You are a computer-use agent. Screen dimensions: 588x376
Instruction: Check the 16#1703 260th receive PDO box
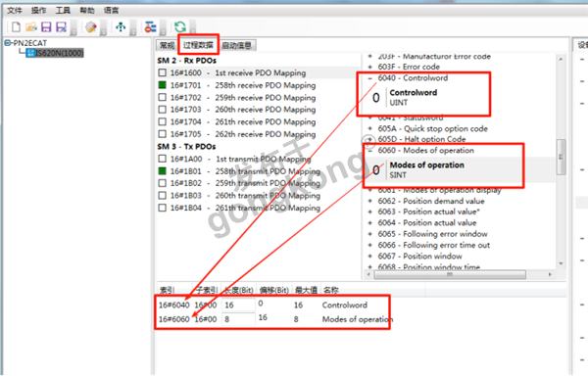coord(162,110)
